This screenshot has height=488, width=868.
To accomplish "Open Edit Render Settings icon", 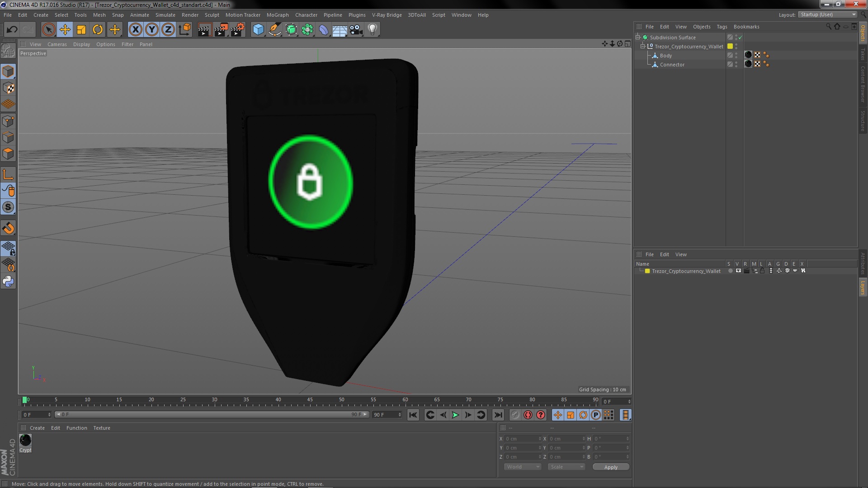I will (237, 30).
